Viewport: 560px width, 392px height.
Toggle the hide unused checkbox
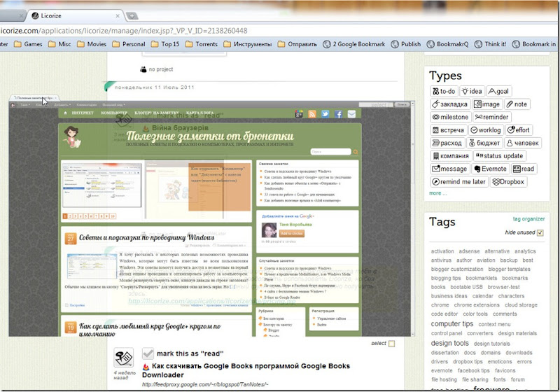pyautogui.click(x=540, y=233)
